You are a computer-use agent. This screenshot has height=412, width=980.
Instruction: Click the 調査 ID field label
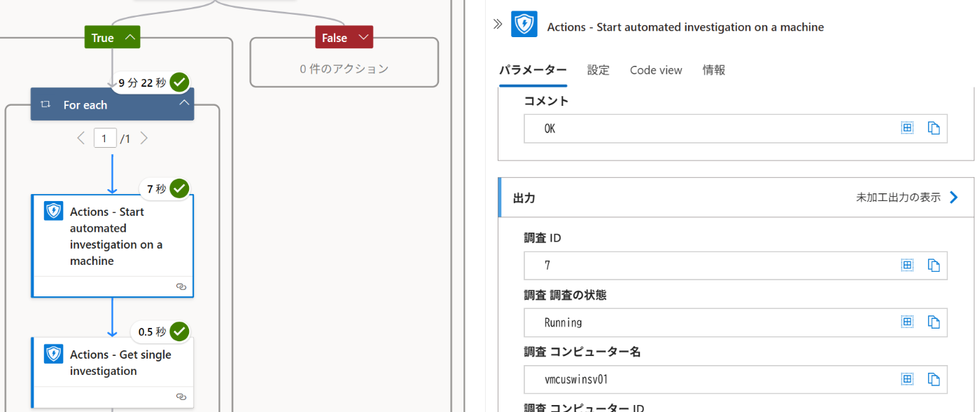point(542,238)
